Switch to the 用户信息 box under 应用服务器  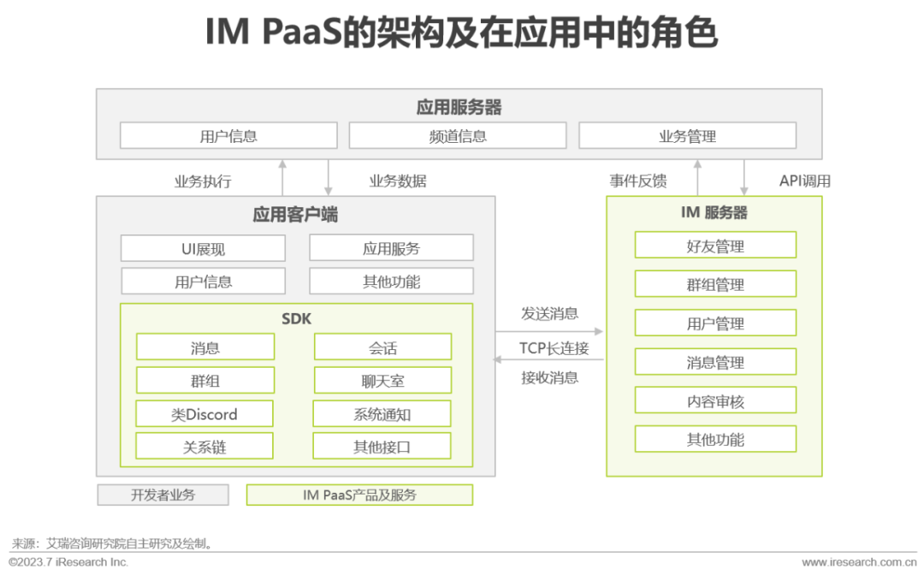point(228,134)
